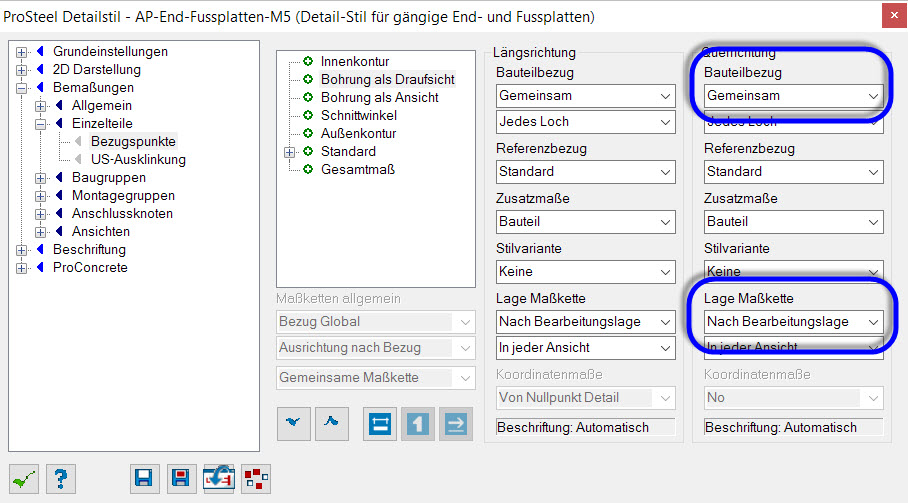Expand the Baugruppen tree node
The height and width of the screenshot is (503, 908).
40,178
